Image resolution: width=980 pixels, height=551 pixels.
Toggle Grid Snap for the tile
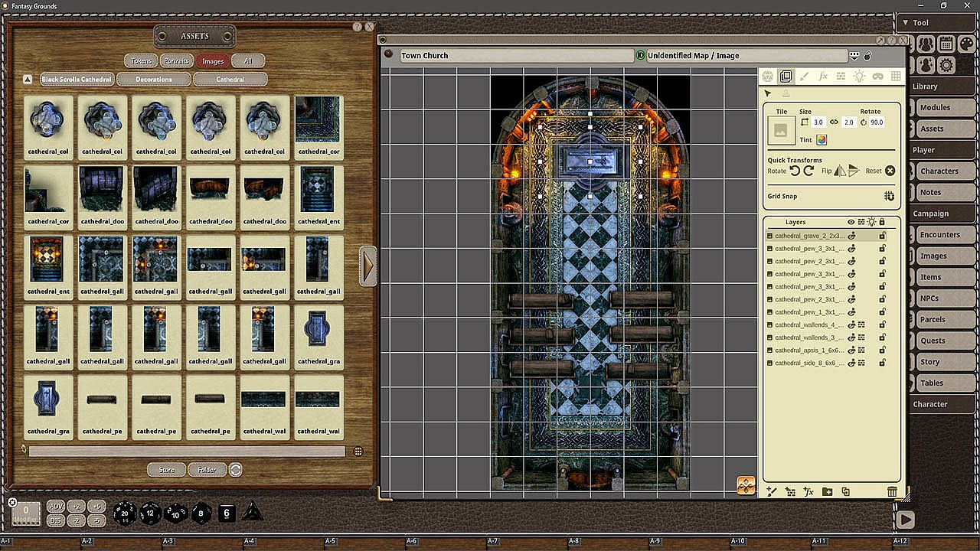889,196
